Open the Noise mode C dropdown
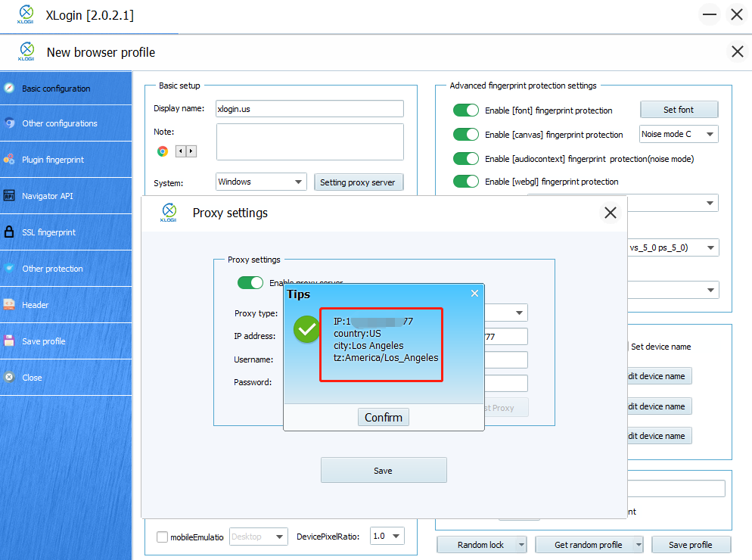 pos(679,135)
